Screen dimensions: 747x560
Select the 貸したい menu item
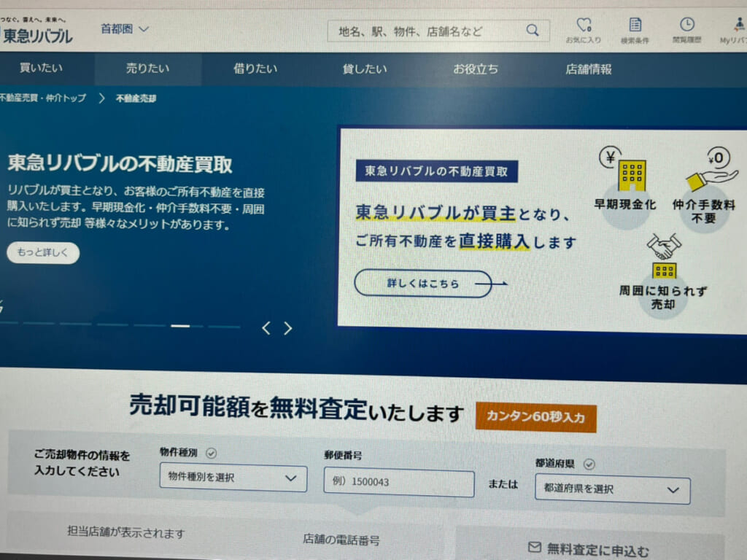click(x=365, y=69)
